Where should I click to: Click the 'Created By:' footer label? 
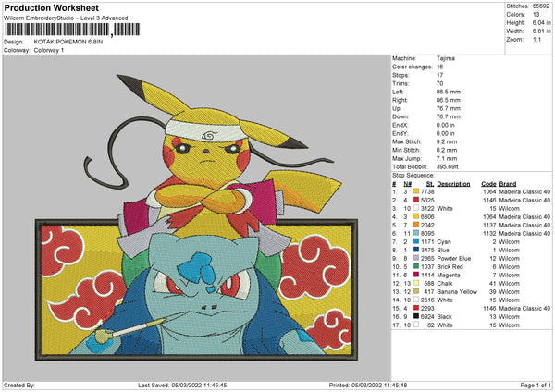18,385
